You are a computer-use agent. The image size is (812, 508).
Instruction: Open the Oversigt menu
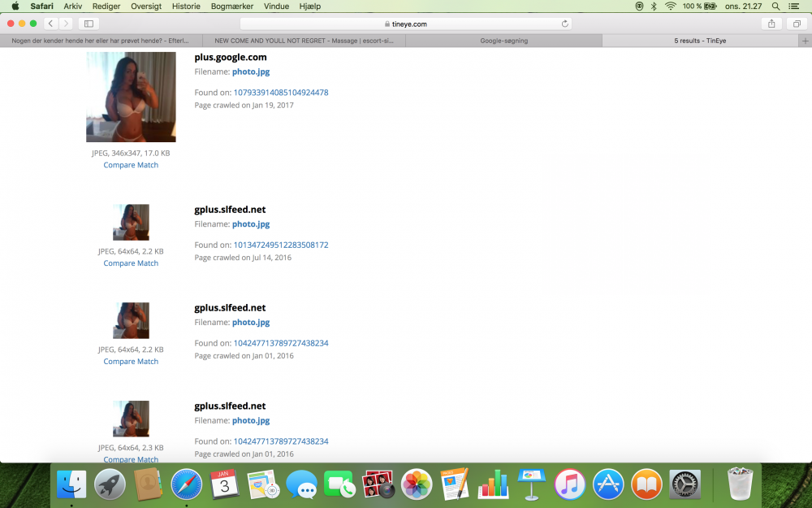pos(146,7)
